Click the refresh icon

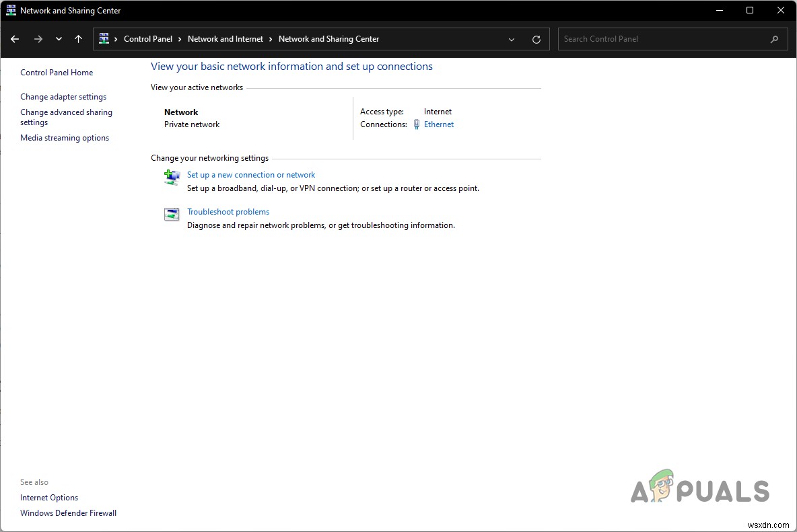click(x=536, y=39)
